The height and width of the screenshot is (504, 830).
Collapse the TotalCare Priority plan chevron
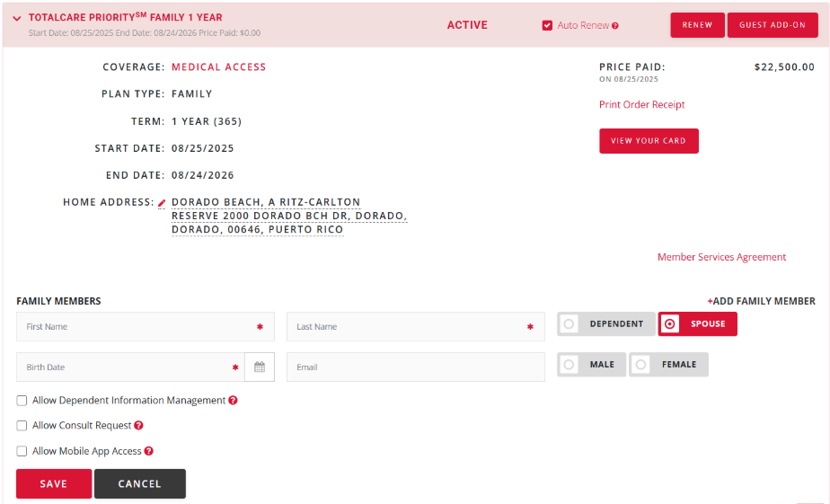[16, 18]
